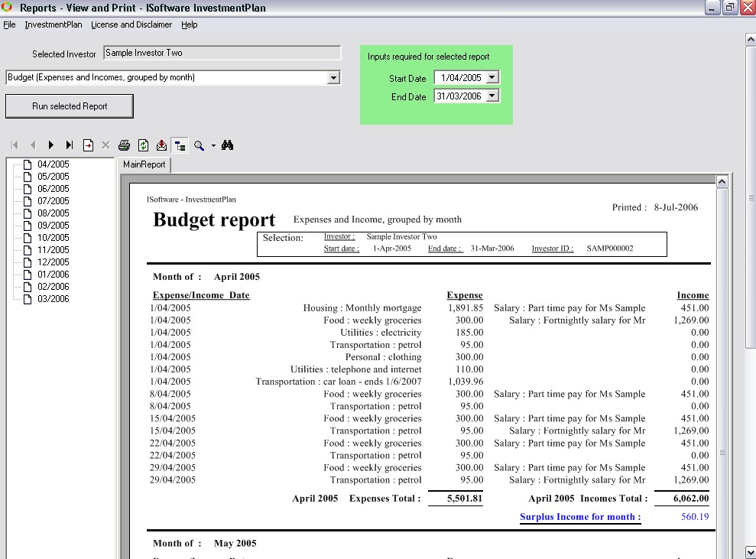Viewport: 756px width, 559px height.
Task: Select 09/2005 in the group tree
Action: (53, 226)
